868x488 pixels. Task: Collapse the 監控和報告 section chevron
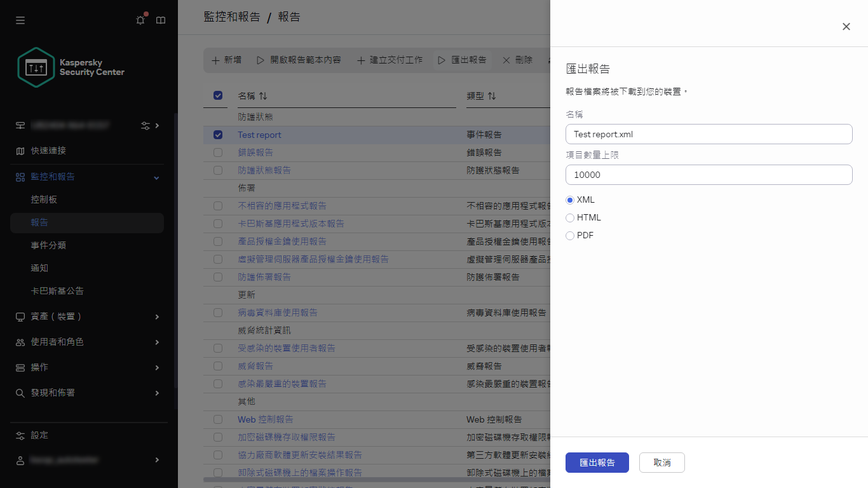pyautogui.click(x=156, y=177)
